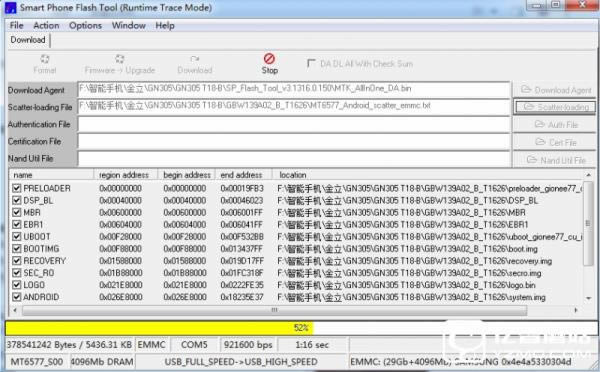Click the yellow 52% progress bar
The image size is (600, 372).
159,328
